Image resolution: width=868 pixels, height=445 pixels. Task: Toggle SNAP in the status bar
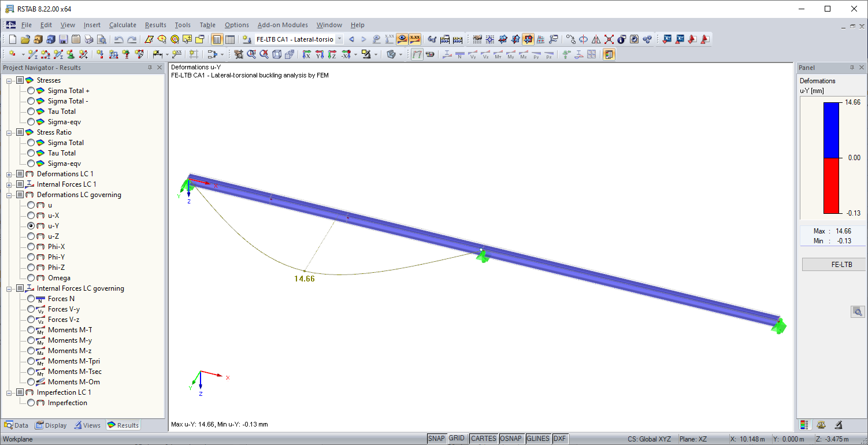click(x=436, y=438)
